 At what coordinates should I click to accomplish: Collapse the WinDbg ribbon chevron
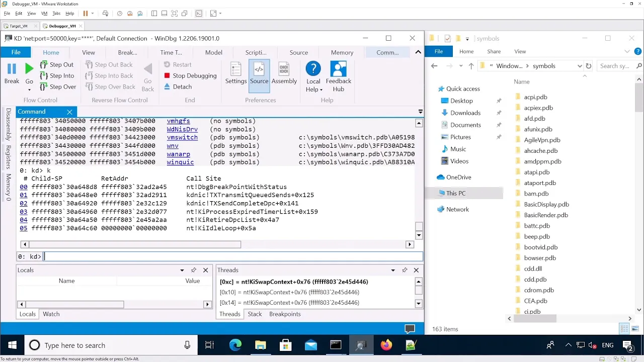coord(418,52)
